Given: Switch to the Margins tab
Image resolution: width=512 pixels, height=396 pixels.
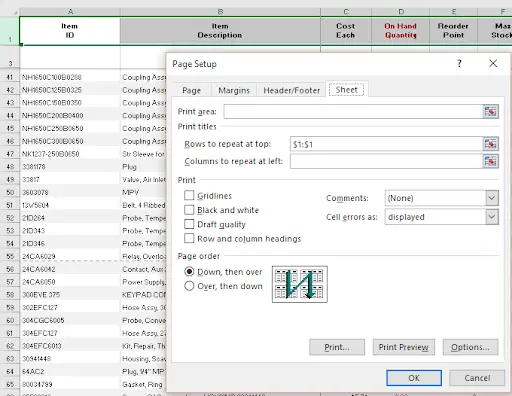Looking at the screenshot, I should pos(234,90).
